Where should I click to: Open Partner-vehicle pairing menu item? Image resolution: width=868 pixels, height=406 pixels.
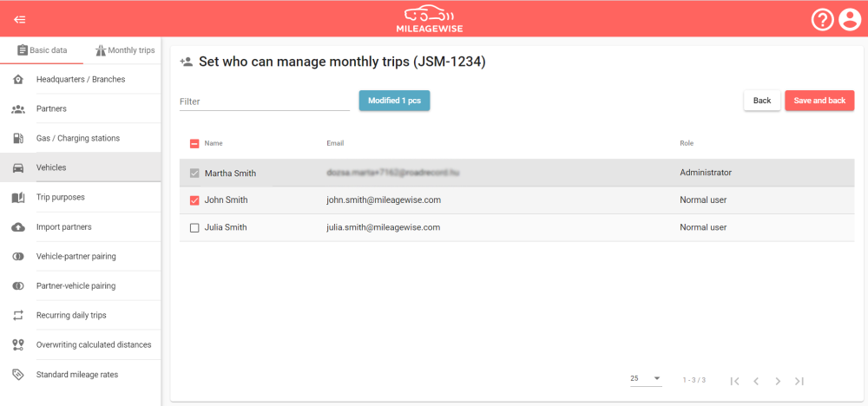pos(81,286)
